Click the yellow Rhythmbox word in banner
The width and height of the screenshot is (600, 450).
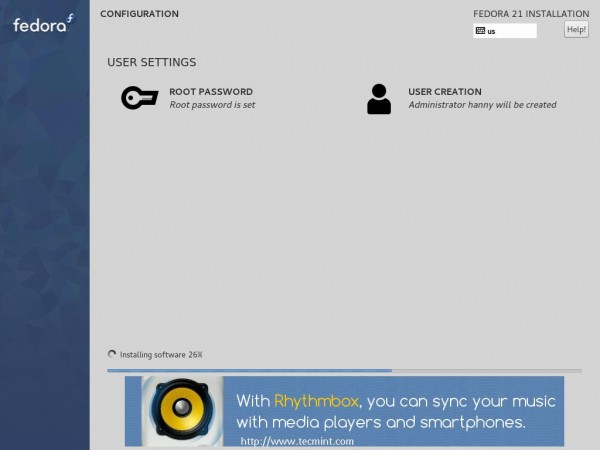[316, 401]
